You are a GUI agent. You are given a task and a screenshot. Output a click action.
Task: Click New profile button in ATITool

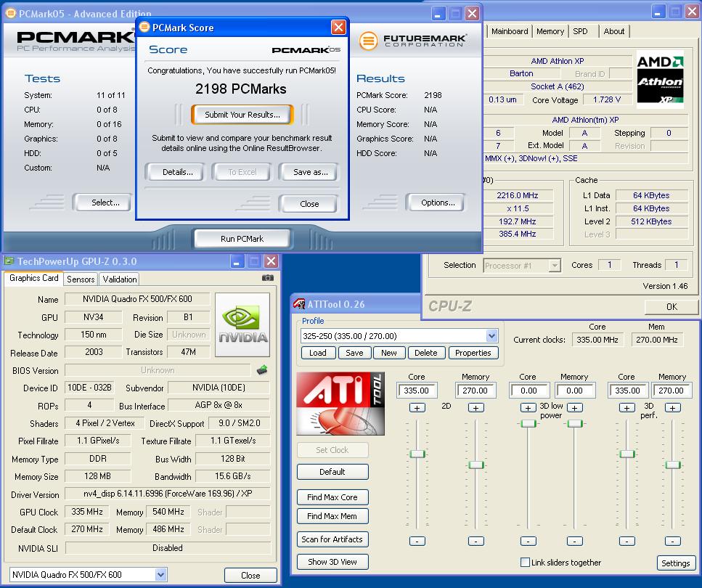click(x=388, y=353)
